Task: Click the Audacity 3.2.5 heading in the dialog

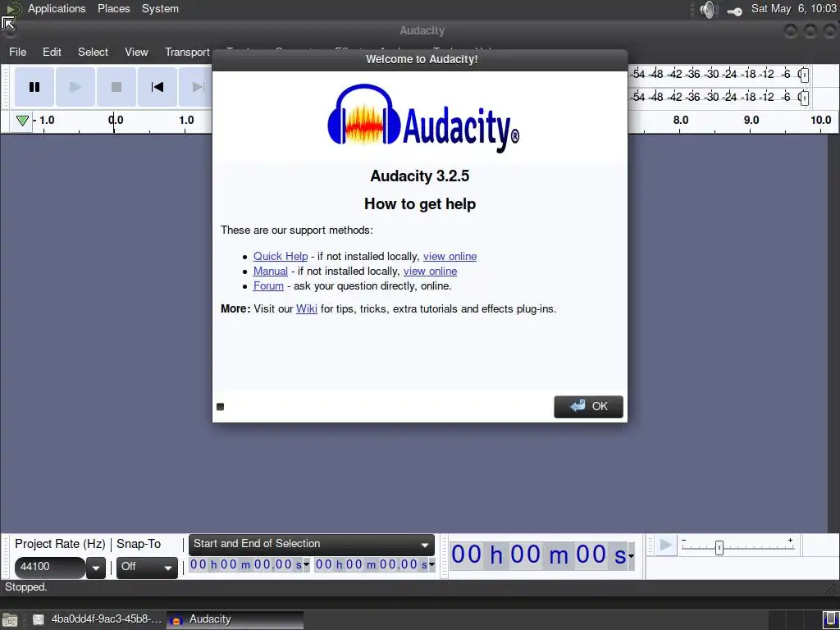Action: pyautogui.click(x=419, y=176)
